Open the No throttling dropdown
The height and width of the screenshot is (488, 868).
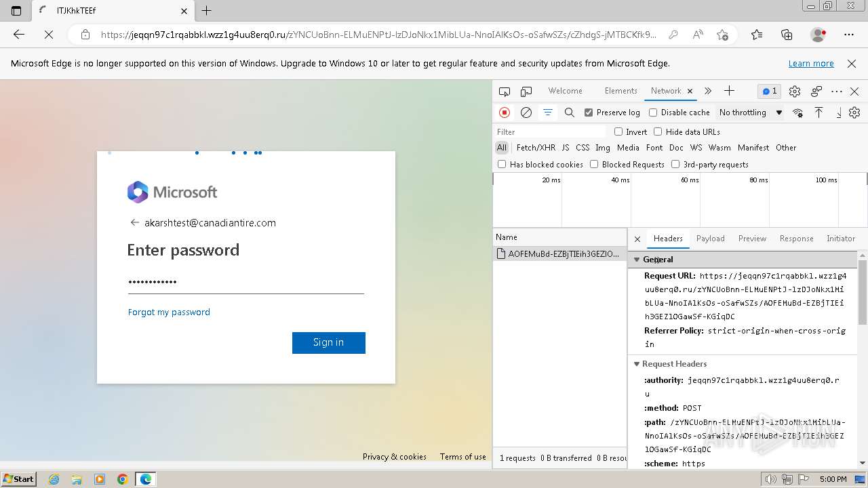tap(751, 113)
